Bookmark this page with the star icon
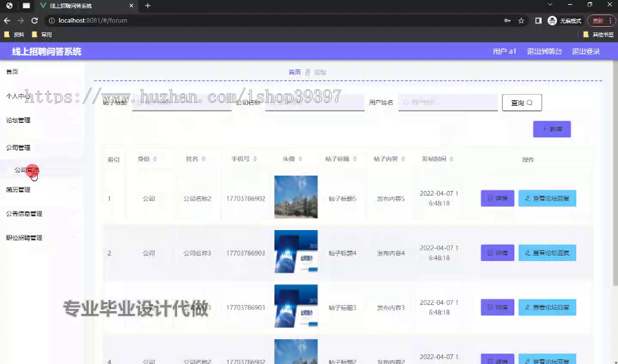The width and height of the screenshot is (618, 364). click(x=521, y=21)
